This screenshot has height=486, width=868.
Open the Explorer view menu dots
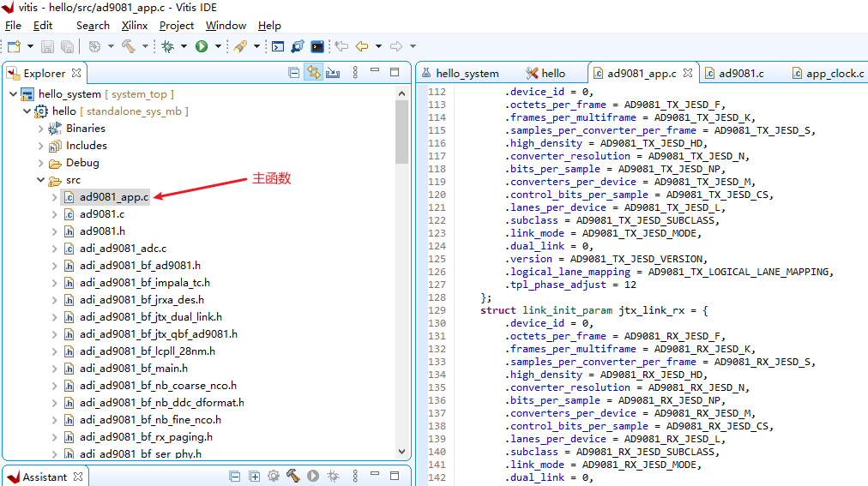pos(355,73)
